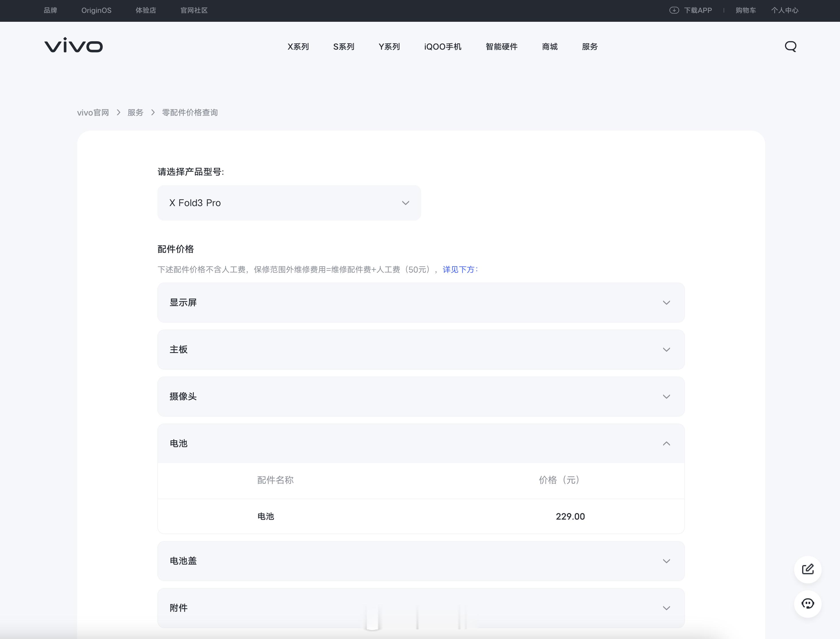Open the customer service chat icon
Viewport: 840px width, 639px height.
pos(807,604)
